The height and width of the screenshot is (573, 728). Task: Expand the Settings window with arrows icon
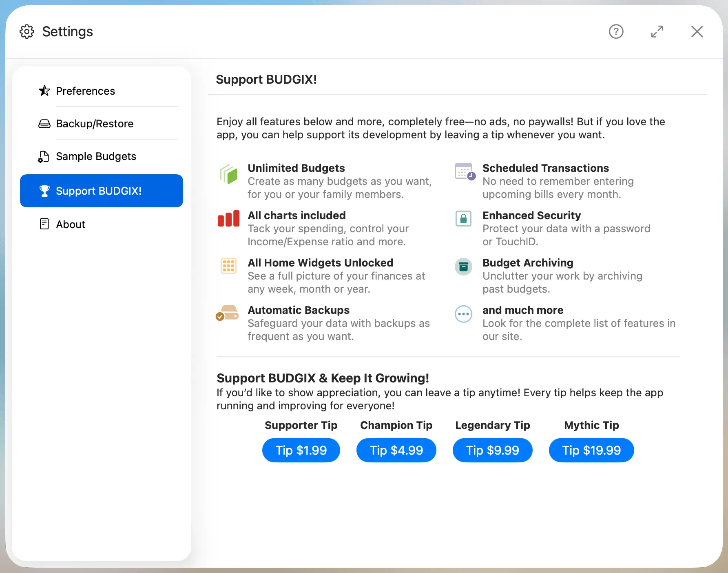[x=657, y=31]
